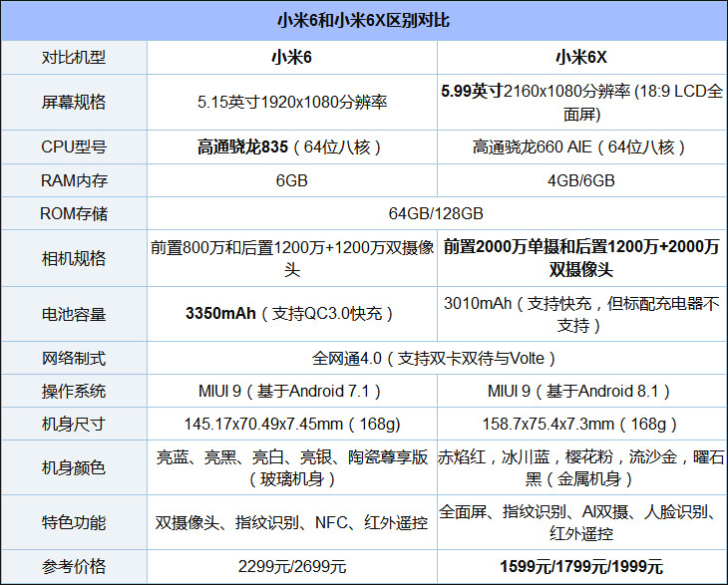Image resolution: width=728 pixels, height=585 pixels.
Task: Select the 特色功能 row label
Action: tap(74, 523)
